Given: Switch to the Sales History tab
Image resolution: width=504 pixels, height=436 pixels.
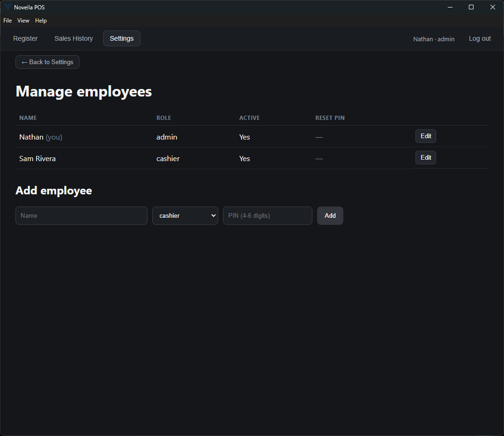Looking at the screenshot, I should [x=74, y=38].
